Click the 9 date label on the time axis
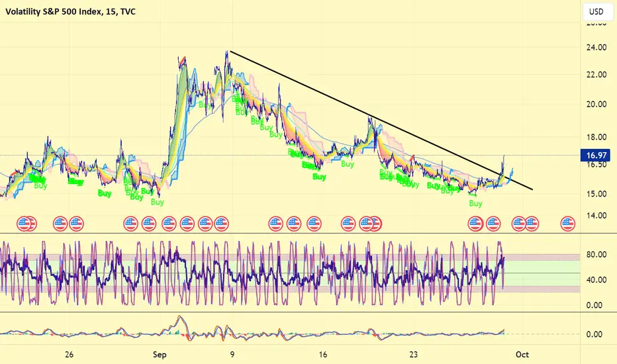The height and width of the screenshot is (364, 617). pos(232,355)
